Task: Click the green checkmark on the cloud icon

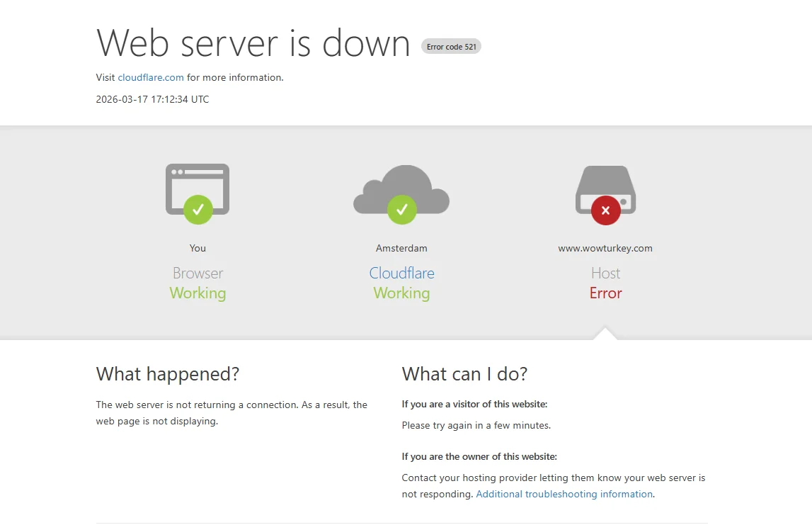Action: 401,210
